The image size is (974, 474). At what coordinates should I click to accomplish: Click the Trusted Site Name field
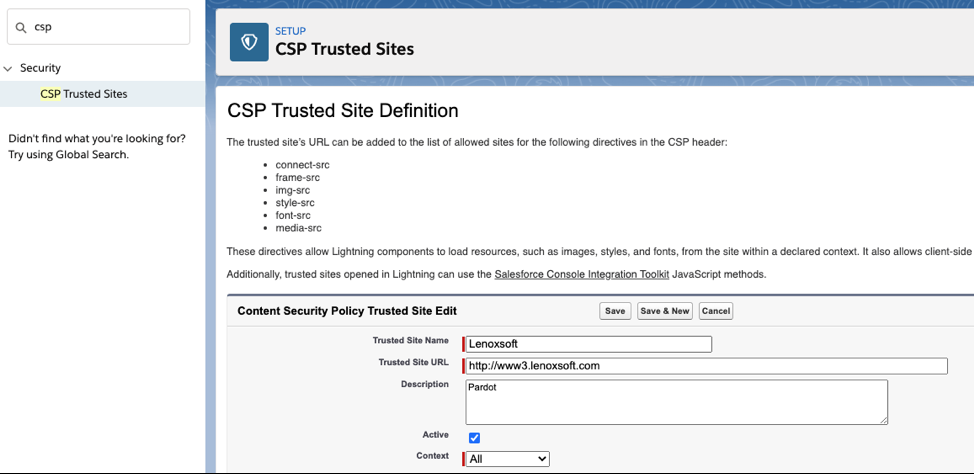588,344
